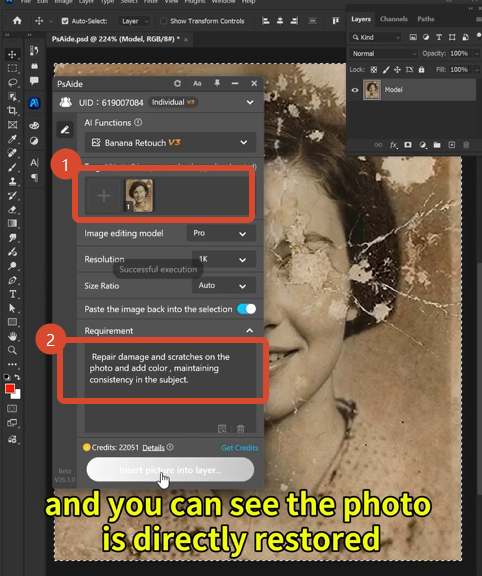482x576 pixels.
Task: Select the Brush tool
Action: (12, 167)
